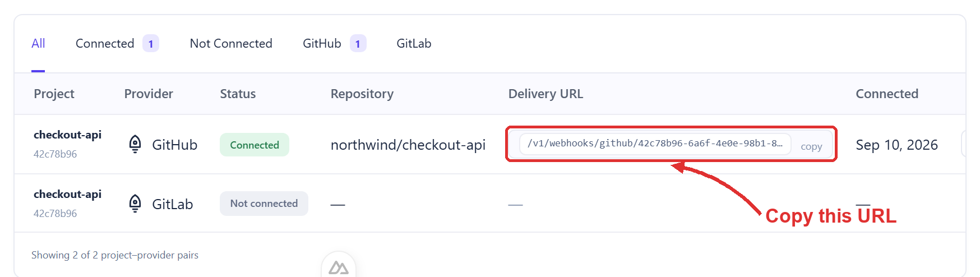Click the GitHub provider label
Image resolution: width=980 pixels, height=277 pixels.
175,145
